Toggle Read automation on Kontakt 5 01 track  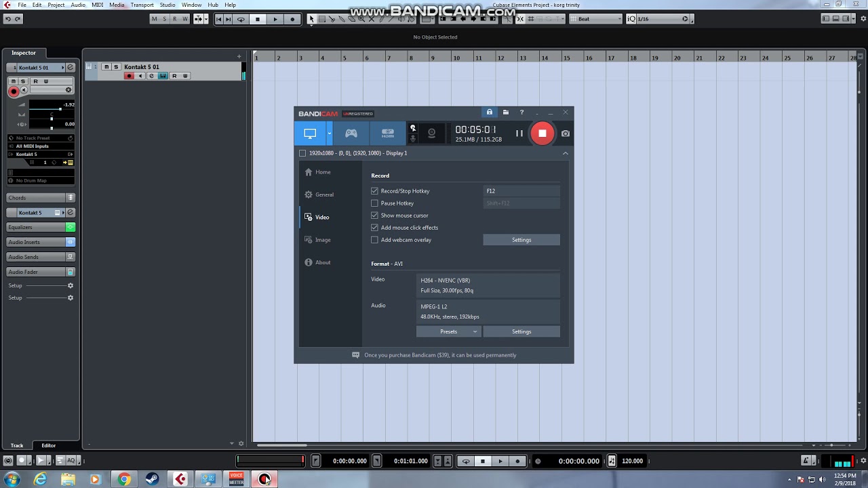pyautogui.click(x=174, y=76)
